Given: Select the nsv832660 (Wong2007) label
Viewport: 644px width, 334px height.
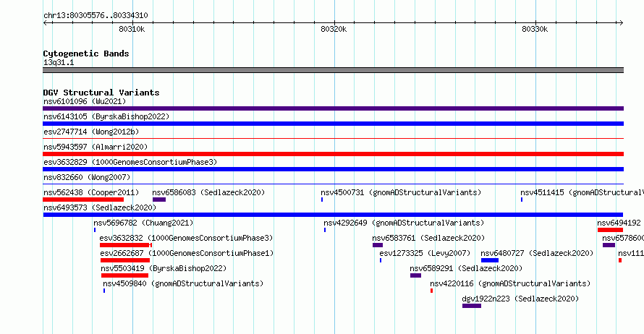Looking at the screenshot, I should click(x=87, y=177).
